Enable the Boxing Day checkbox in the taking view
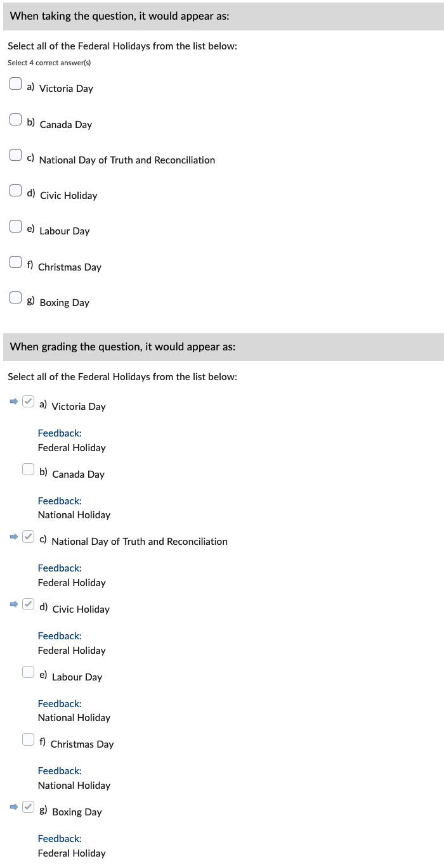Viewport: 444px width, 868px height. tap(15, 297)
